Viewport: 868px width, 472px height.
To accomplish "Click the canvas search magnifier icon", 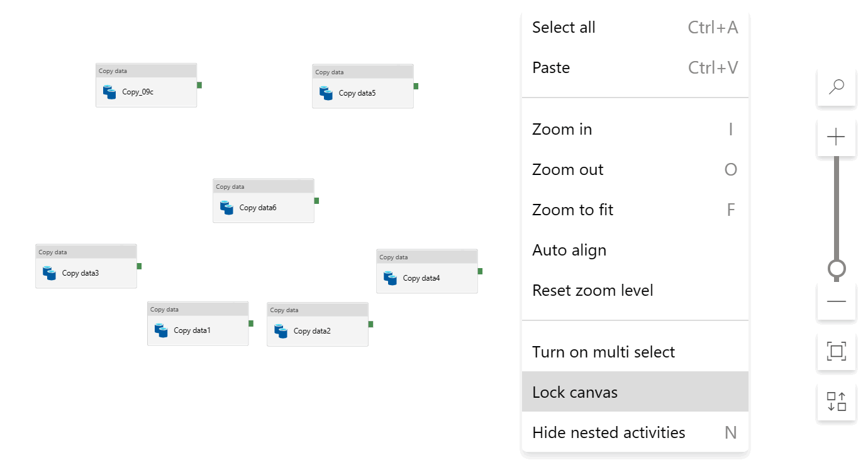I will (836, 87).
